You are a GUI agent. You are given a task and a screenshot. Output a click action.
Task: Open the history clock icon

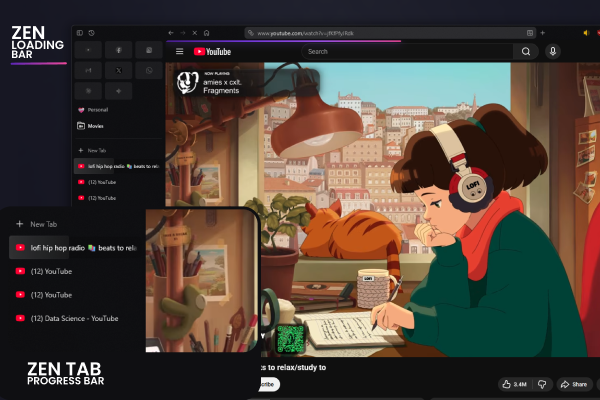pyautogui.click(x=91, y=33)
